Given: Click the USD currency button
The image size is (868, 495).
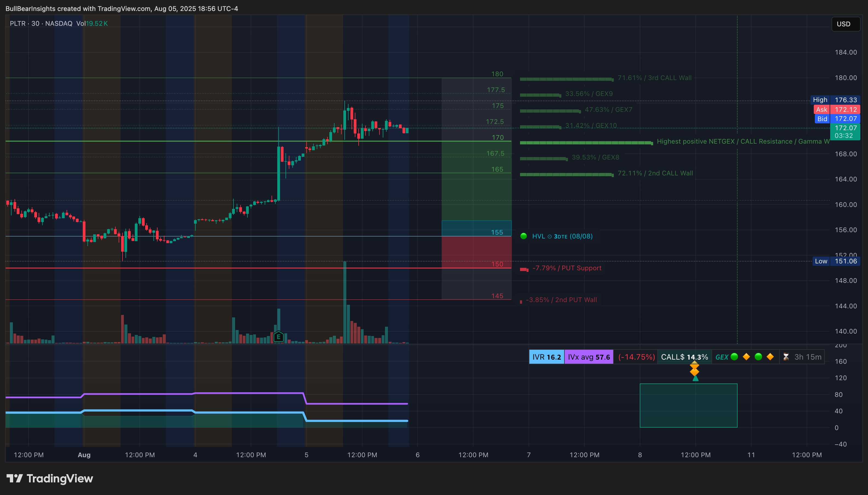Looking at the screenshot, I should (846, 24).
